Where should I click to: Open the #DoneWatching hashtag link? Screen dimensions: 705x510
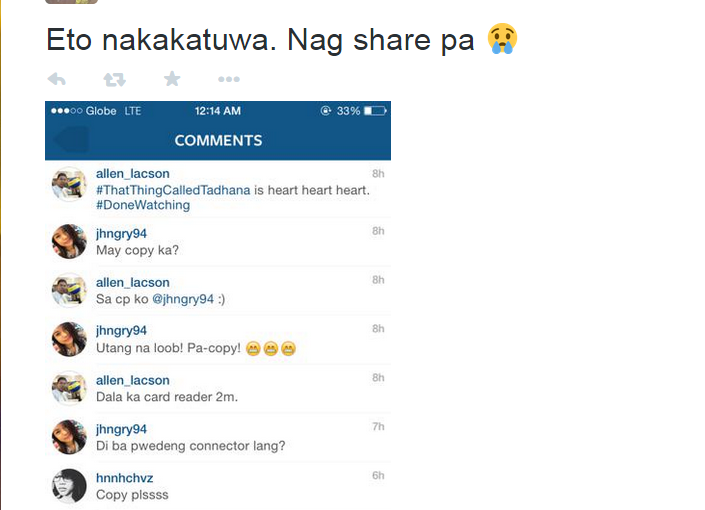[x=143, y=205]
